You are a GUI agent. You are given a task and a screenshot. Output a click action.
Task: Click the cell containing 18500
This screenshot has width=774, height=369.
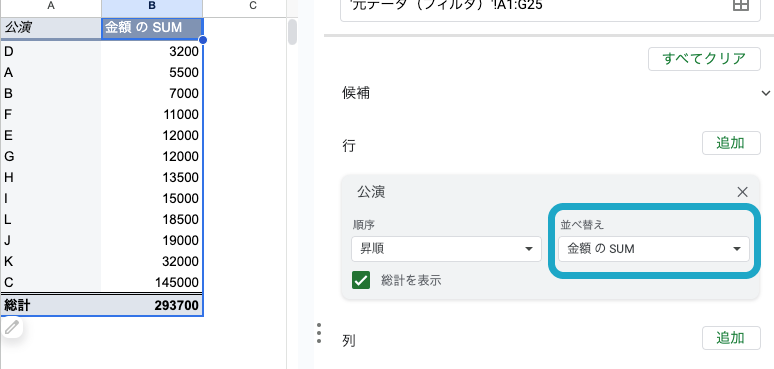point(152,220)
